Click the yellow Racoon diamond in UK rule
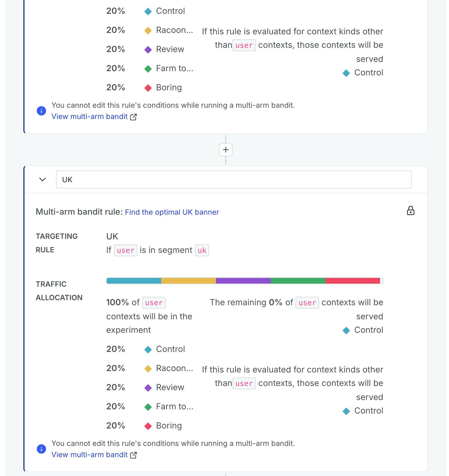This screenshot has width=449, height=476. pos(148,369)
